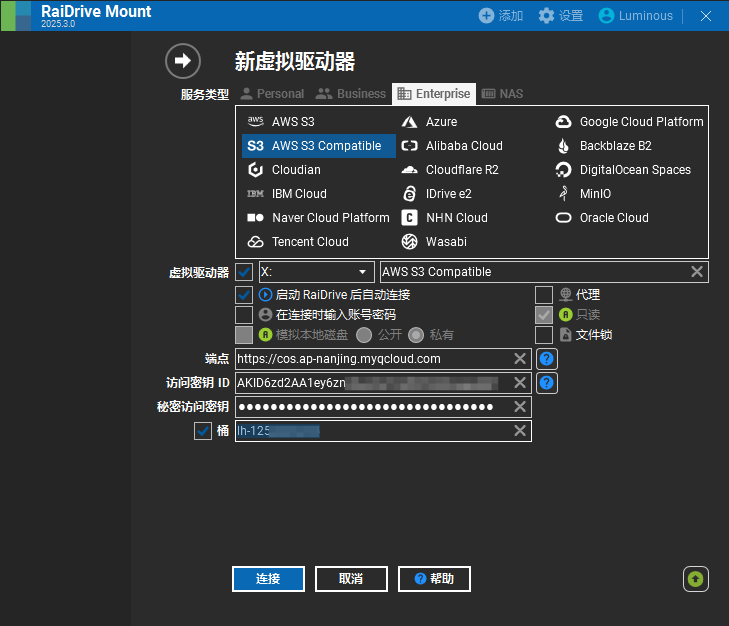The height and width of the screenshot is (626, 729).
Task: Toggle auto-connect after RaiDrive starts
Action: [244, 295]
